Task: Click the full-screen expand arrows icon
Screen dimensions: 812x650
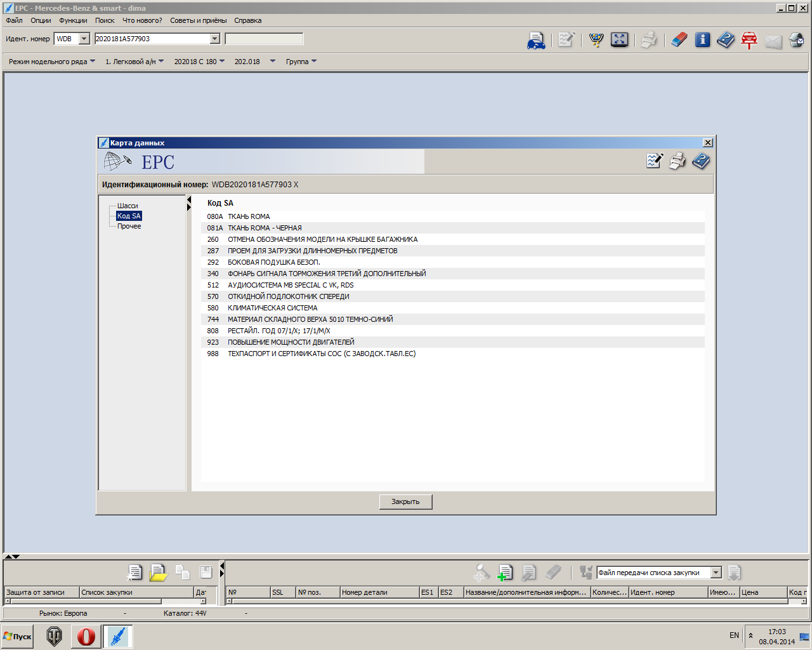Action: (619, 40)
